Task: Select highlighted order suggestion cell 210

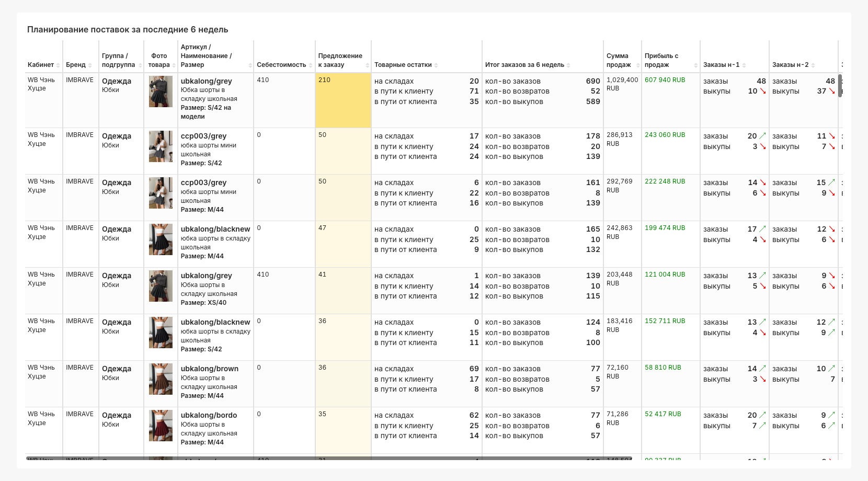Action: 343,100
